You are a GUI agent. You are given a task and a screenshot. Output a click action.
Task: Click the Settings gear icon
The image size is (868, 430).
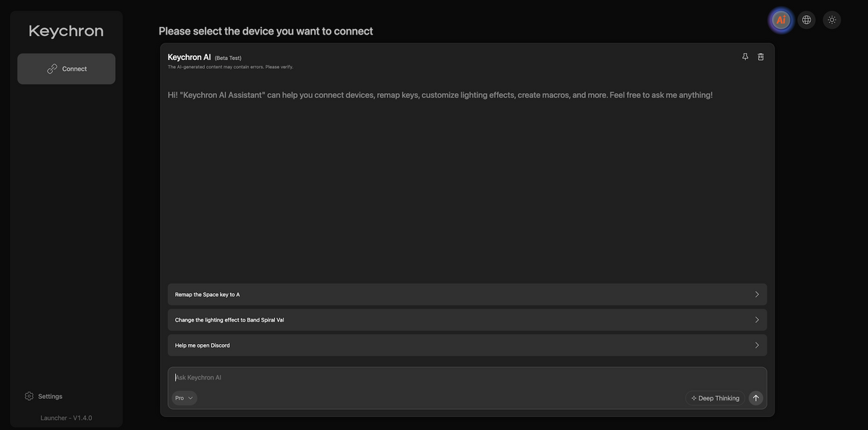pyautogui.click(x=29, y=396)
